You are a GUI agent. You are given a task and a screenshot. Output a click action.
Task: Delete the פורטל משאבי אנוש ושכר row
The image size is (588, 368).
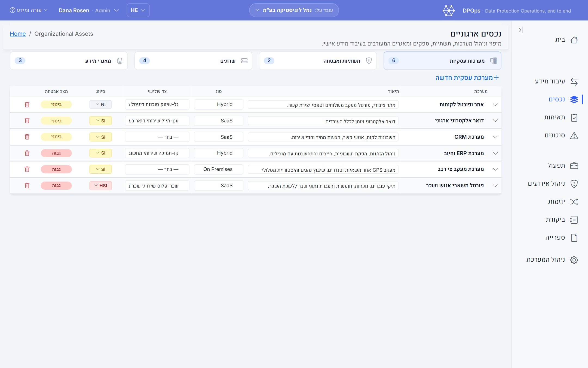click(x=27, y=185)
